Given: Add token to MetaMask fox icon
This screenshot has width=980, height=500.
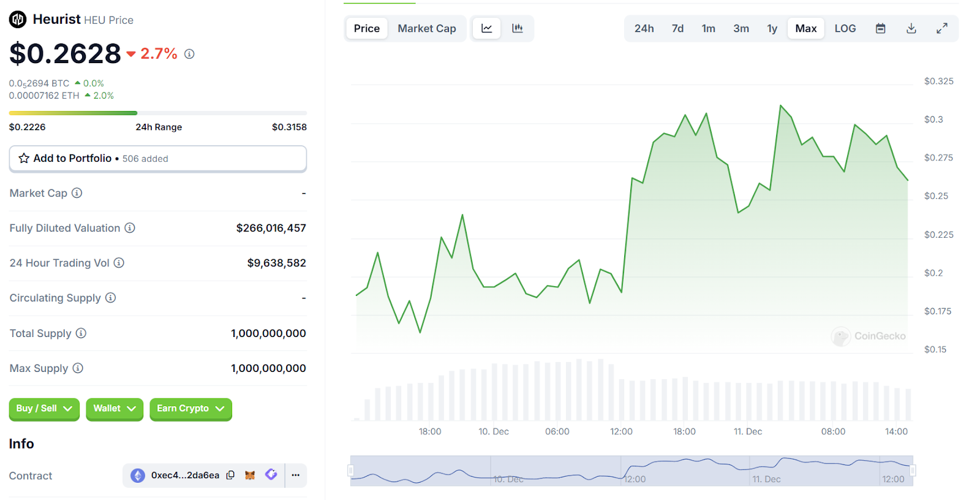Looking at the screenshot, I should pos(250,475).
